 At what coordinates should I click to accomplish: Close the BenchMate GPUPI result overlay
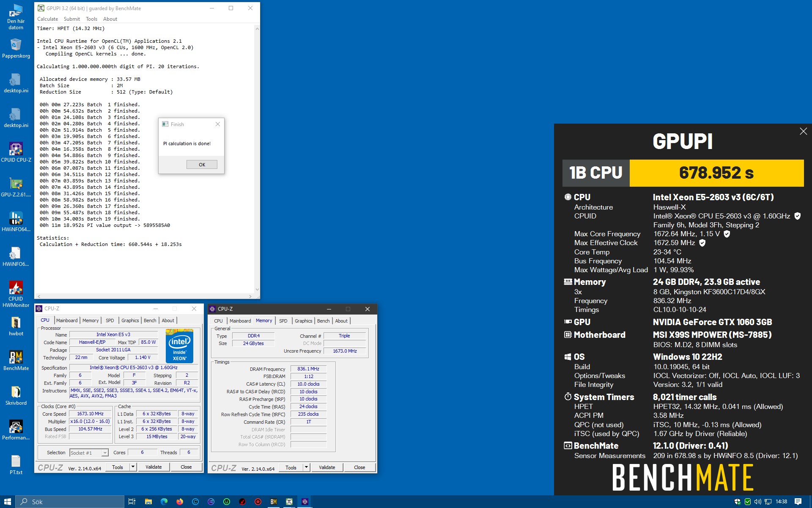(x=803, y=131)
